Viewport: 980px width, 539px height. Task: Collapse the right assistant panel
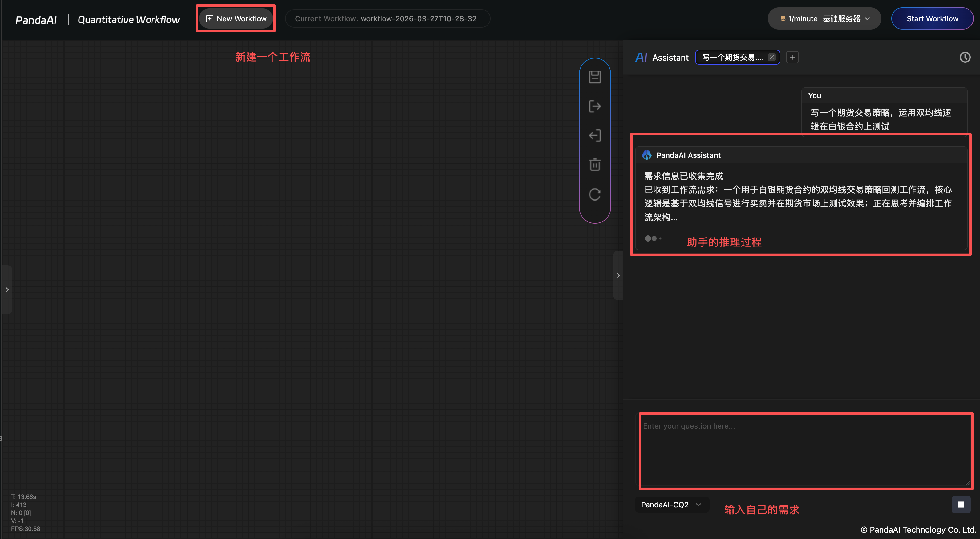tap(618, 275)
